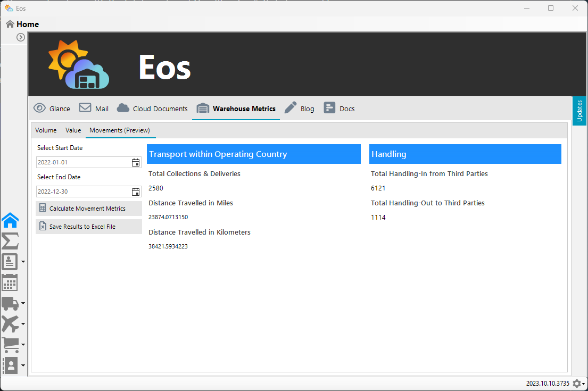Switch to the Cloud Documents tab
The height and width of the screenshot is (391, 588).
click(152, 109)
